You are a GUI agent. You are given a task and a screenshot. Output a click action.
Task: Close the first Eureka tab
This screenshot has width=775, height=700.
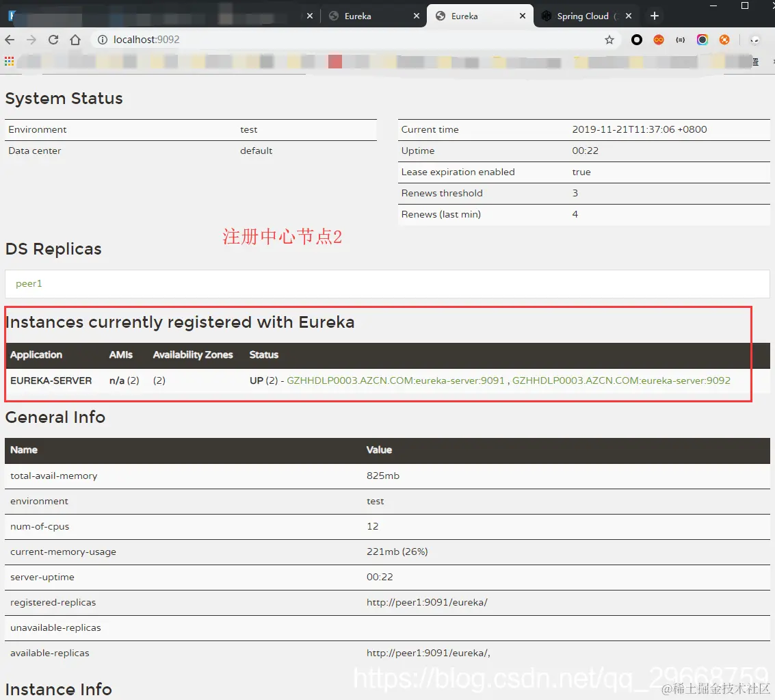417,16
